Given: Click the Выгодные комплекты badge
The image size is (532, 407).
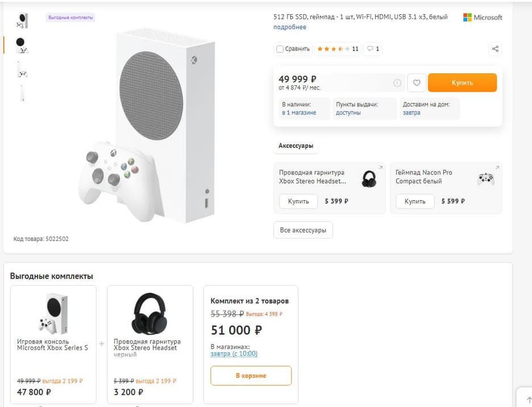Looking at the screenshot, I should pyautogui.click(x=70, y=18).
